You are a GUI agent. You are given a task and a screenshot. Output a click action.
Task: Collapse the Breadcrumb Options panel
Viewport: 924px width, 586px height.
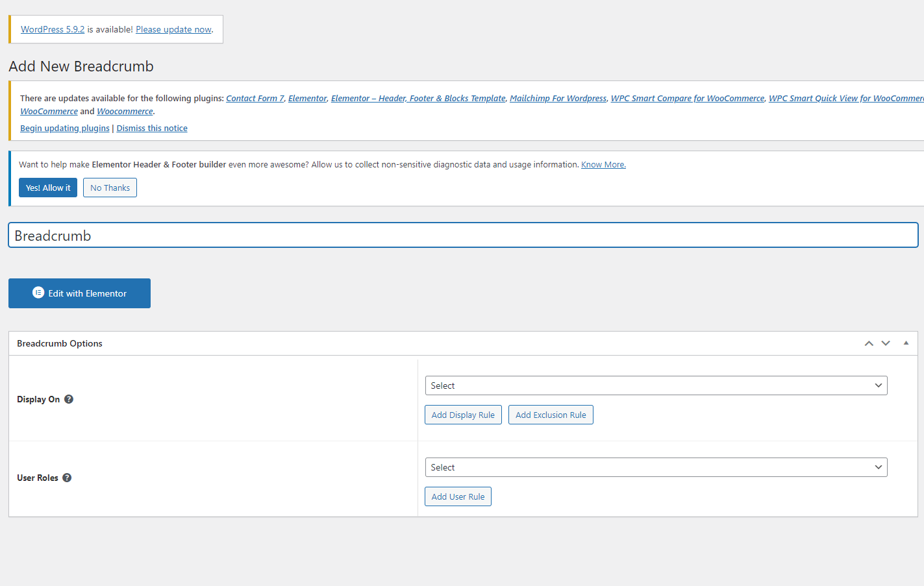(906, 343)
